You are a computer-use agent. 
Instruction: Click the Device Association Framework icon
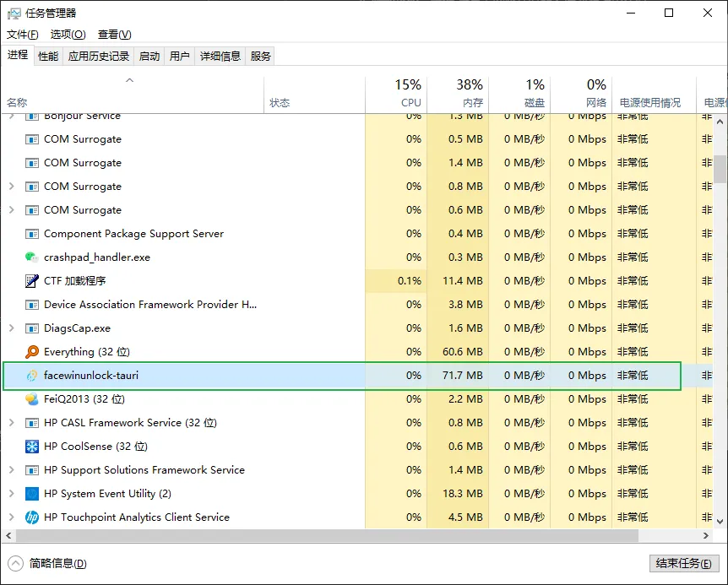pos(31,305)
